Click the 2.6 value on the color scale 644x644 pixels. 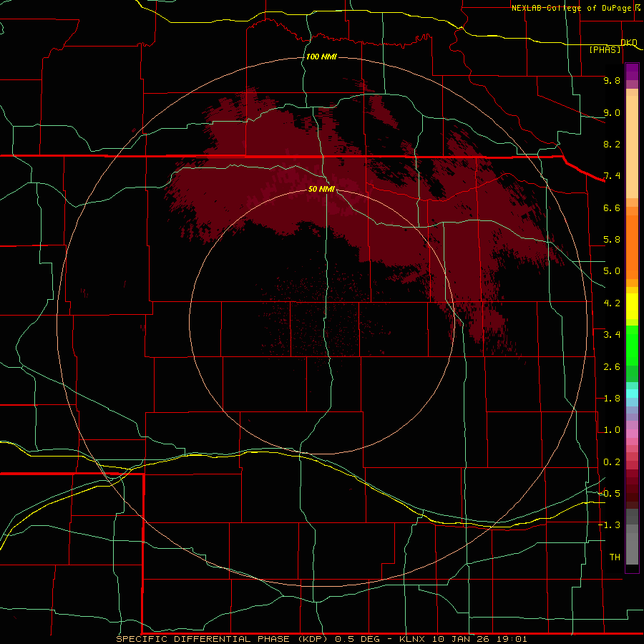(x=612, y=367)
